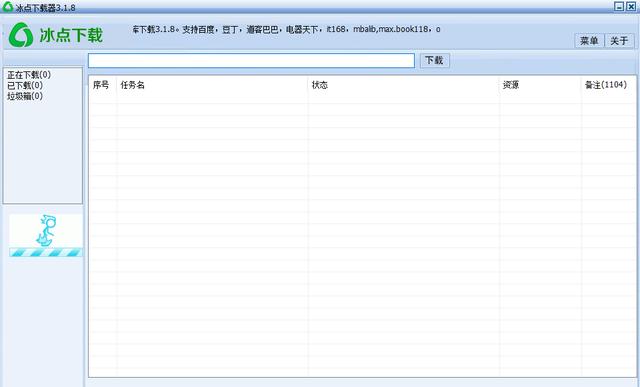Image resolution: width=640 pixels, height=387 pixels.
Task: Minimize the 冰点下载器 window
Action: (619, 7)
